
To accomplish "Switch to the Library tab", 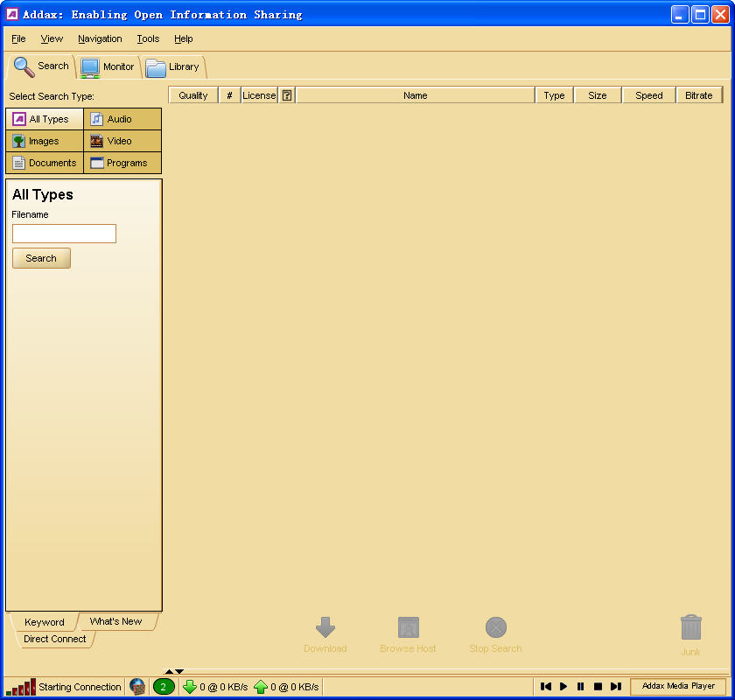I will (x=173, y=67).
